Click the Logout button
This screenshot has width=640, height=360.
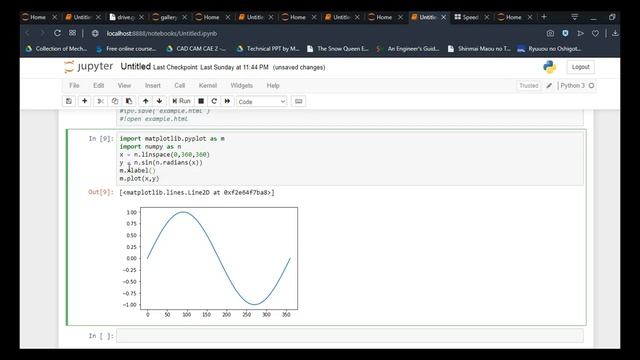(x=580, y=67)
